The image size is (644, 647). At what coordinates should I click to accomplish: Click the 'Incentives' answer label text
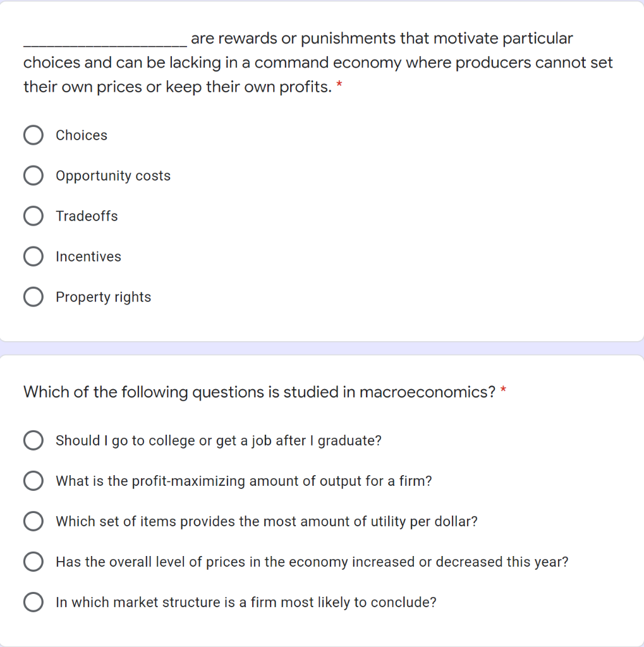point(88,257)
